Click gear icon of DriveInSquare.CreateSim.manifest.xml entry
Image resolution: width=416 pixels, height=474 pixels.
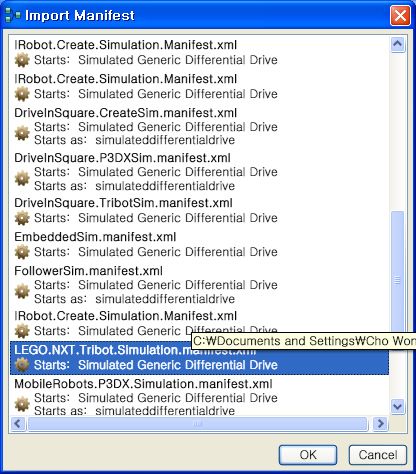(x=22, y=133)
